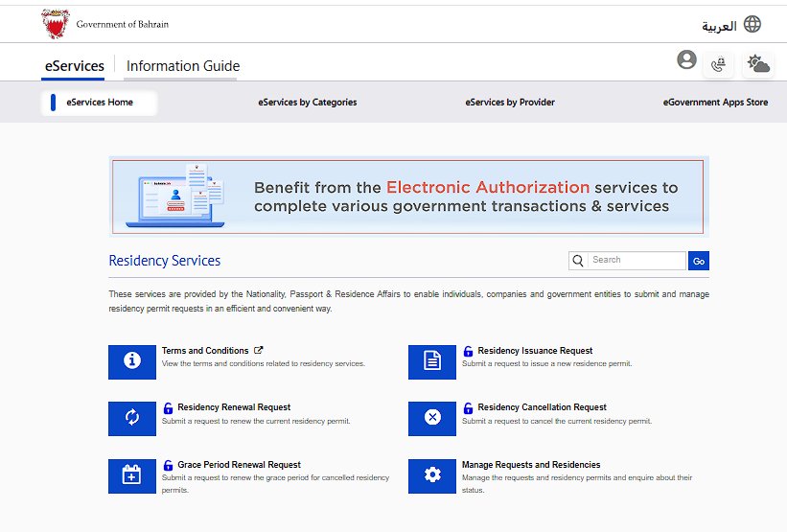Click the Residency Services heading
787x532 pixels.
point(164,261)
